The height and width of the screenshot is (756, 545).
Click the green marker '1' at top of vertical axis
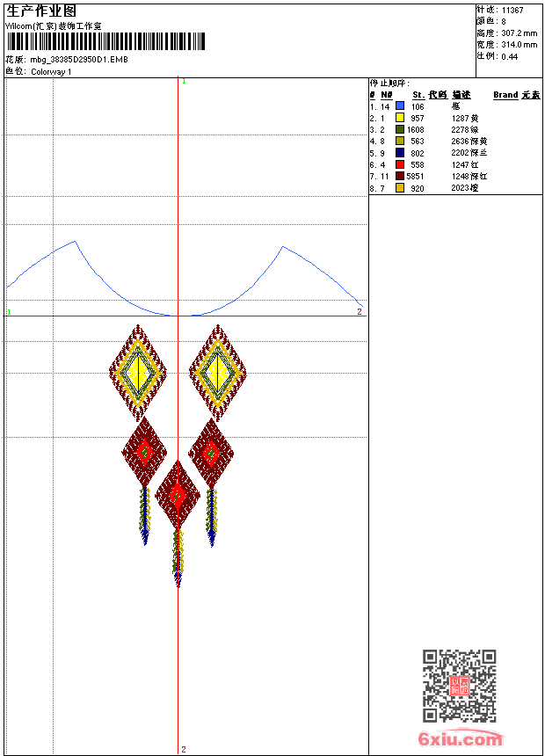[184, 81]
